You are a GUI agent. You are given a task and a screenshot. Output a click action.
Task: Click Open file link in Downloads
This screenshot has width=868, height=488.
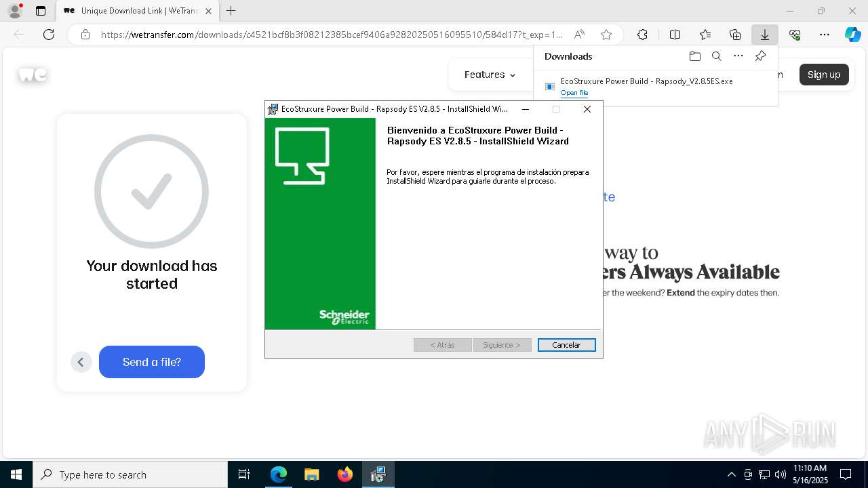(x=574, y=93)
